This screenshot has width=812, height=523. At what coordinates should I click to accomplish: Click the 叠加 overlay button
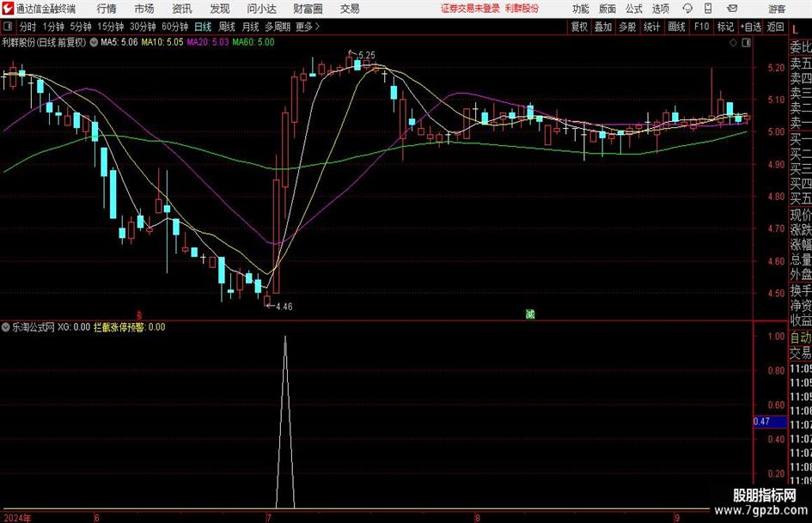click(603, 27)
